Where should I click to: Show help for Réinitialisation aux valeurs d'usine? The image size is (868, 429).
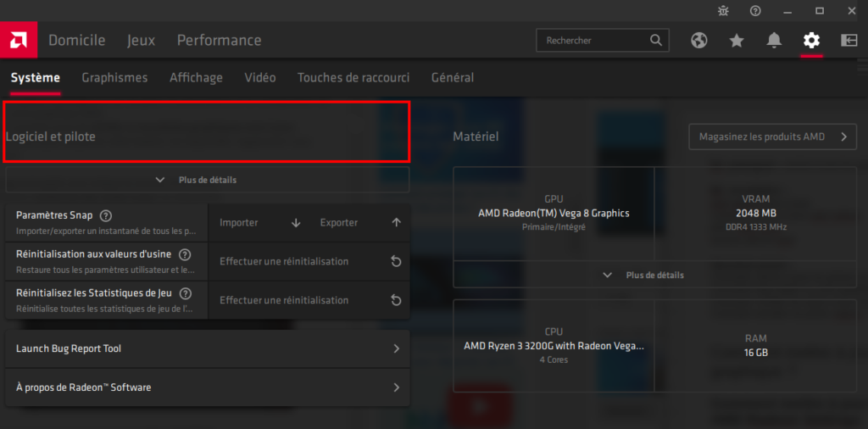pos(185,254)
